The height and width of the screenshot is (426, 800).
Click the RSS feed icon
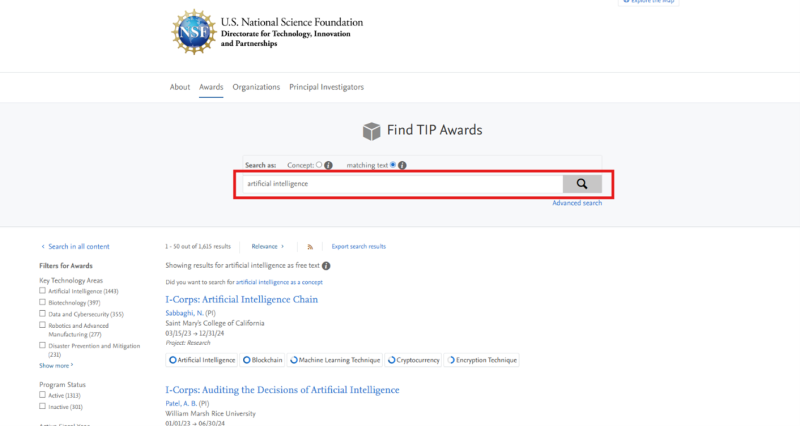point(310,247)
